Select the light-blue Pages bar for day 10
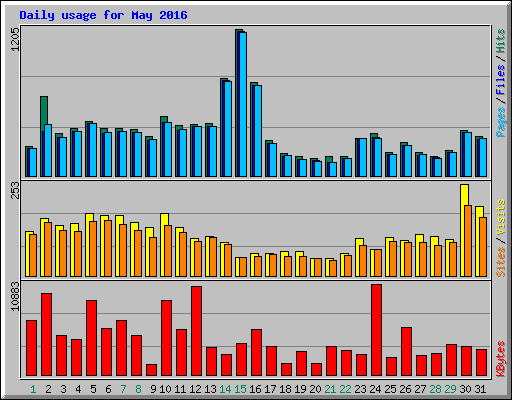 [168, 149]
